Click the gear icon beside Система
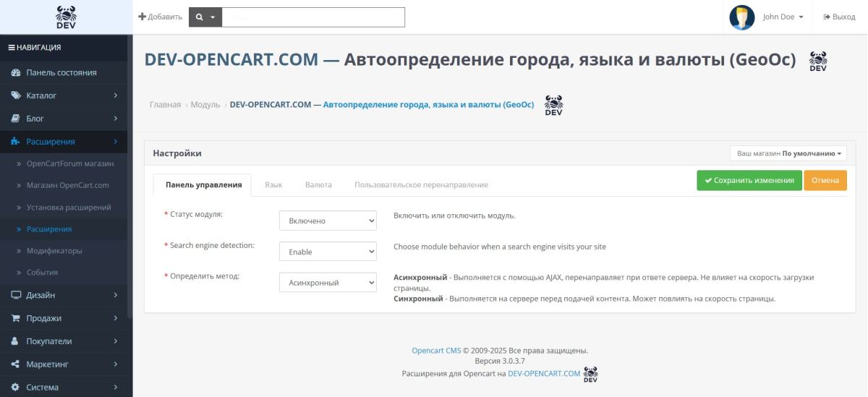This screenshot has width=868, height=397. coord(15,388)
